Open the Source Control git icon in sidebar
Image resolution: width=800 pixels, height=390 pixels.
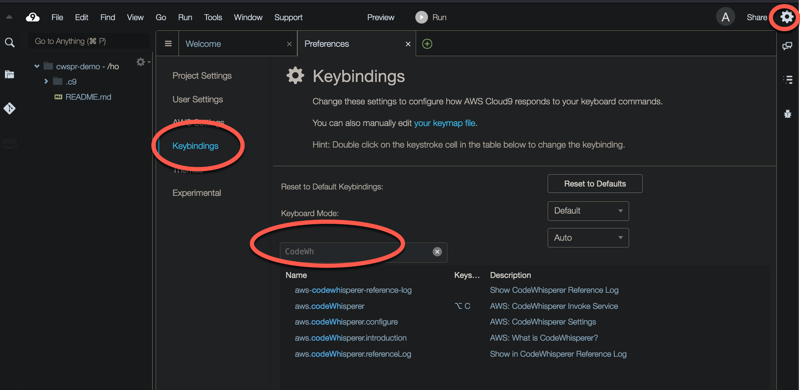click(x=9, y=108)
